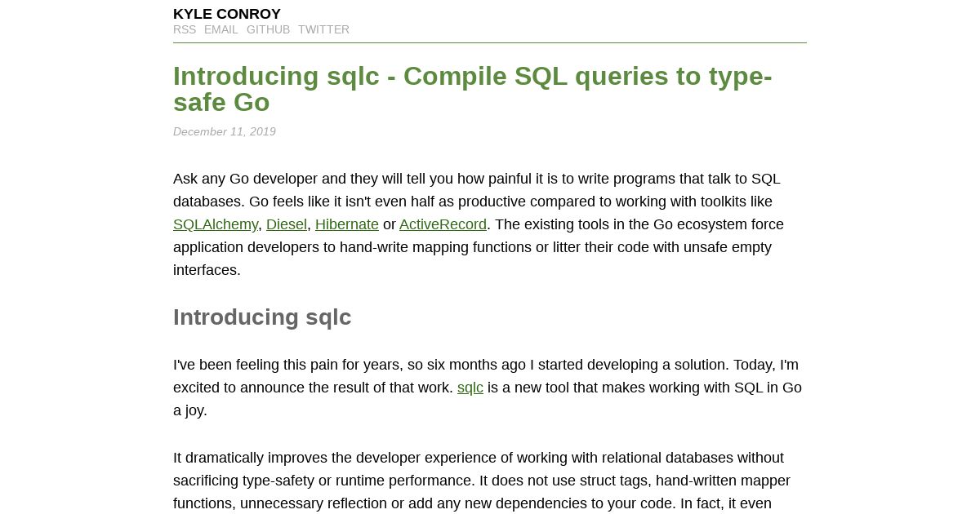Go to the TWITTER navigation link
Screen dimensions: 980x514
point(323,29)
